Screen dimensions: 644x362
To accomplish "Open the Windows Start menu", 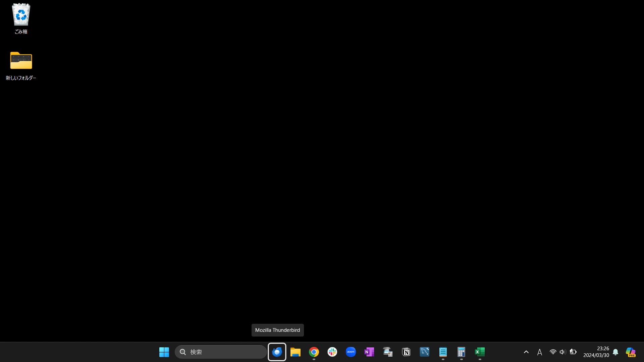I will [164, 352].
